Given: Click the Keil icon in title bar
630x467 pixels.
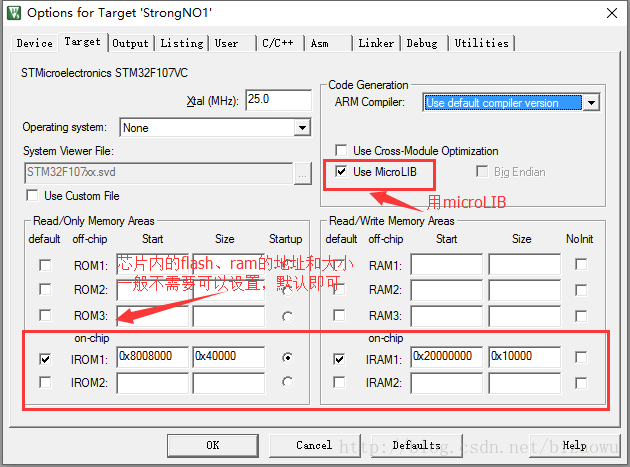Looking at the screenshot, I should [x=14, y=13].
